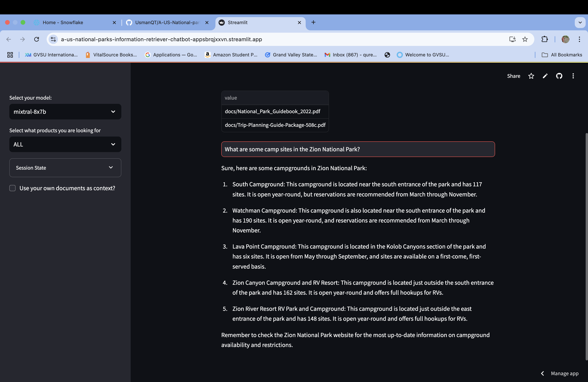Viewport: 588px width, 382px height.
Task: Switch to the Home - Snowflake tab
Action: coord(63,23)
